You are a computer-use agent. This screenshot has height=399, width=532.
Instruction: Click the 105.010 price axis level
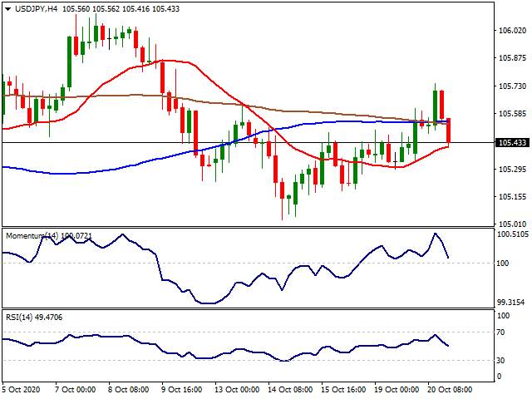tap(512, 224)
